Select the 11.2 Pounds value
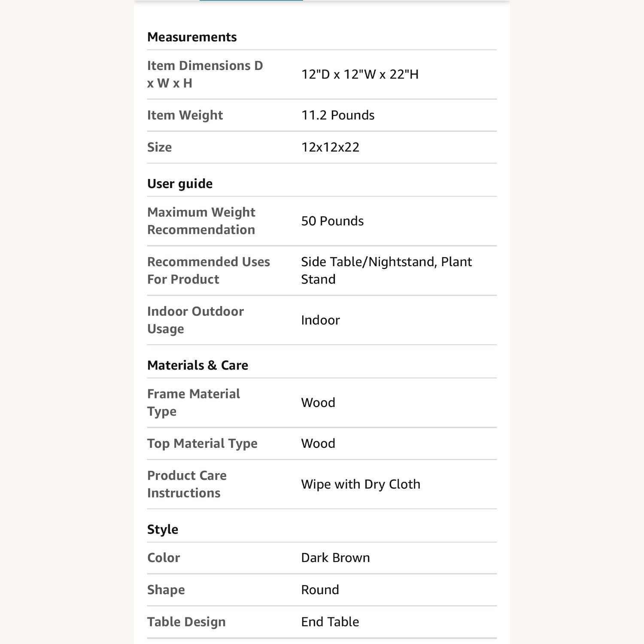 coord(338,115)
